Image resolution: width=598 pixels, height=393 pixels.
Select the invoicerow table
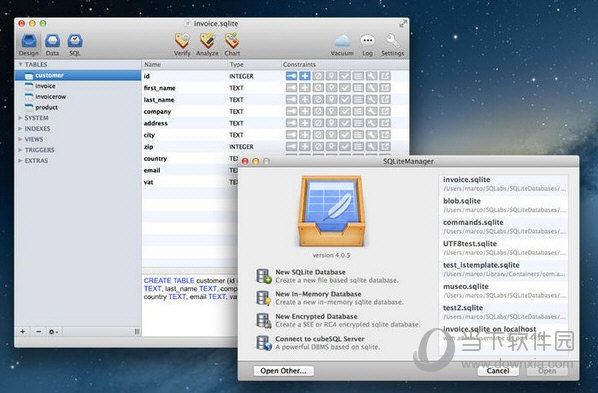point(78,97)
